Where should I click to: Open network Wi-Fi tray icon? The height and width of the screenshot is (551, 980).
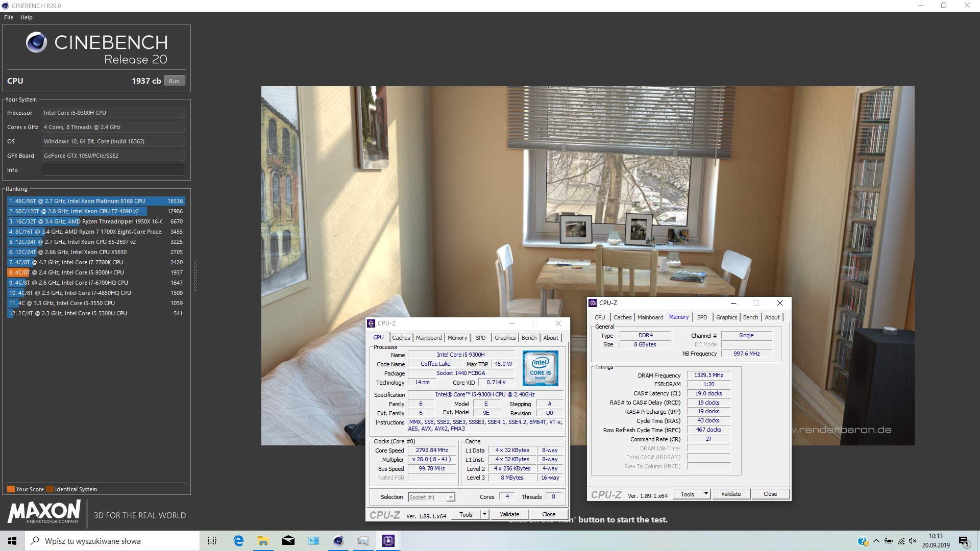point(901,541)
